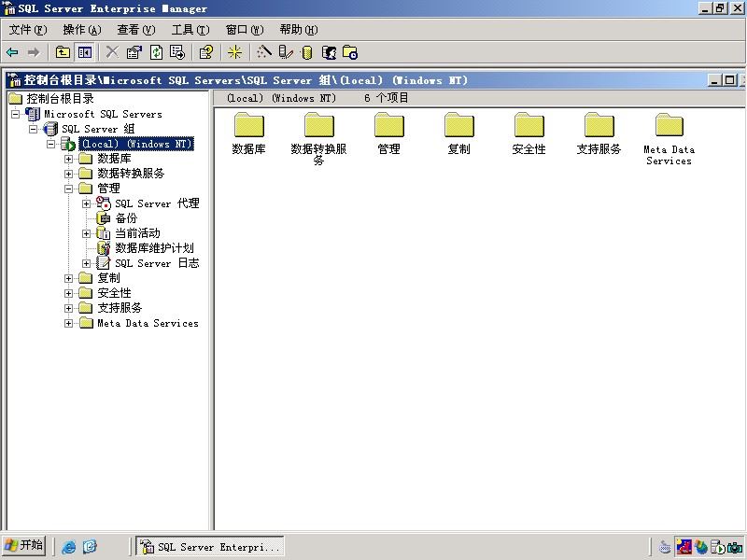Collapse the SQL Server 组 tree node

coord(33,129)
